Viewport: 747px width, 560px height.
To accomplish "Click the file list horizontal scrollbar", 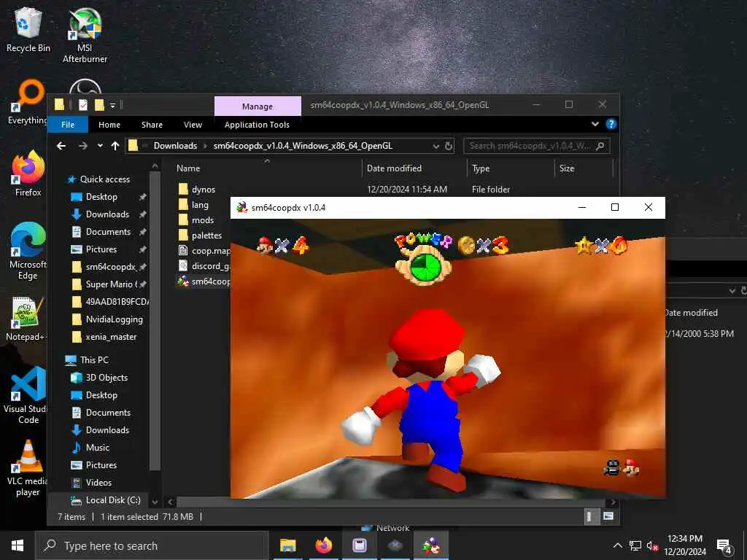I will [x=391, y=502].
